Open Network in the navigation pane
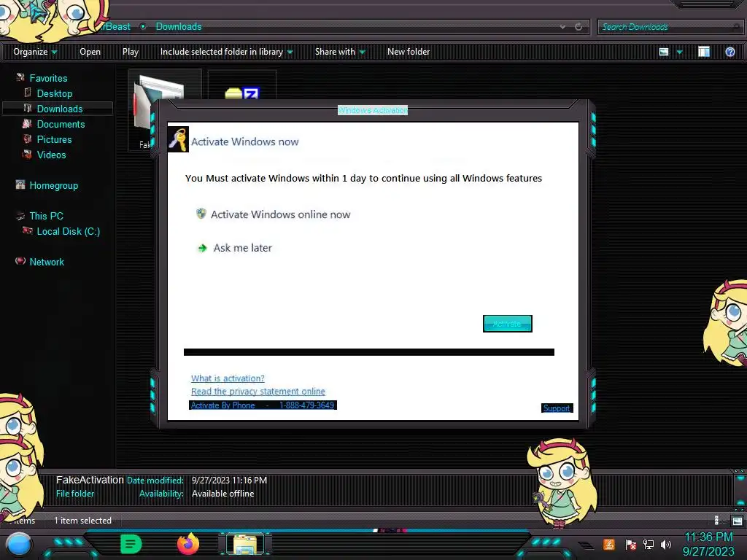Viewport: 747px width, 560px height. 47,262
